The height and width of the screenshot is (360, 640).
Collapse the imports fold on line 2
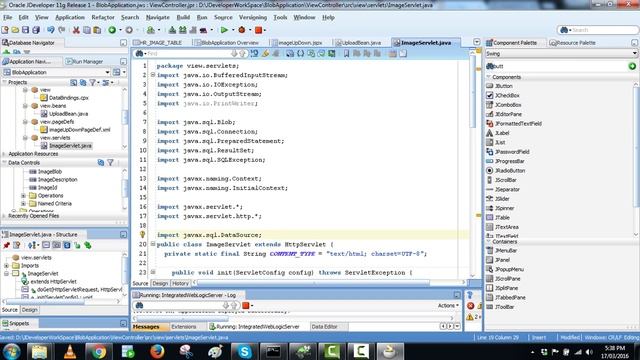coord(153,75)
